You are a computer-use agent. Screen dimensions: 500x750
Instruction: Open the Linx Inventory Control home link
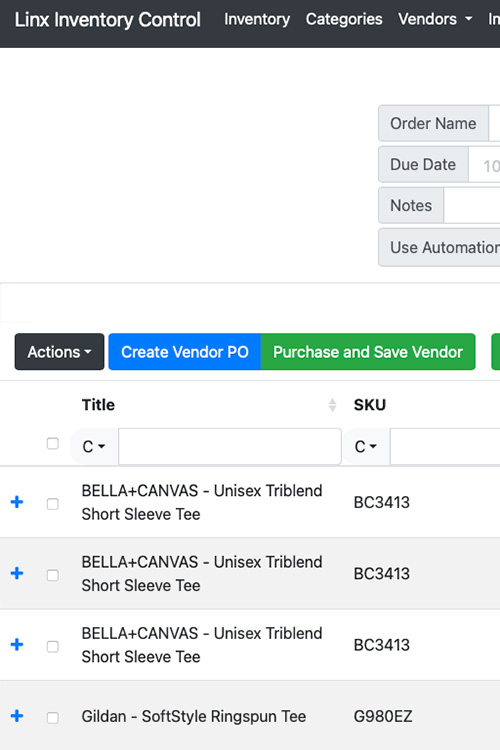point(108,20)
